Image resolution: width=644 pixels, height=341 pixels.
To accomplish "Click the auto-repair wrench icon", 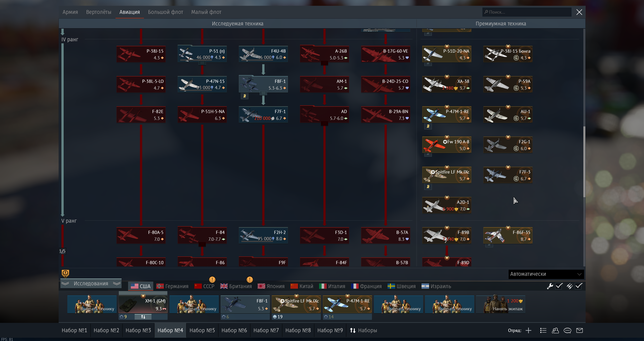I will 550,286.
